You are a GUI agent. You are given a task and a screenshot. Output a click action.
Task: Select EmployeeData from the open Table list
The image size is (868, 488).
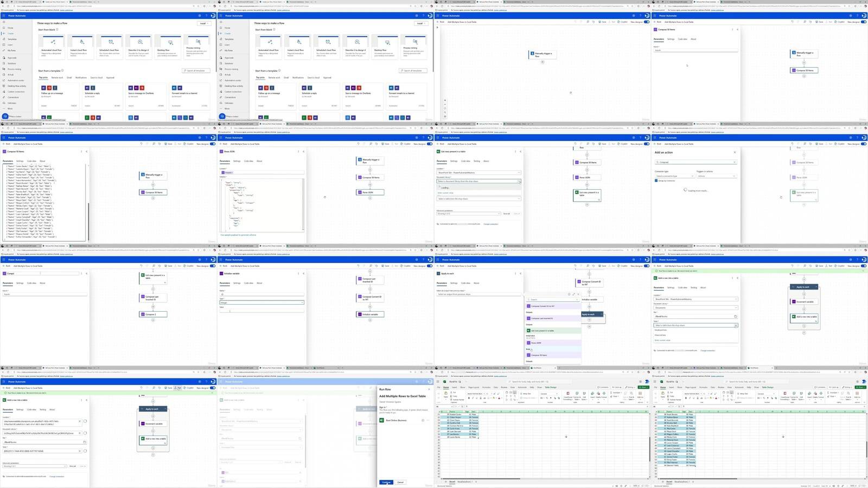click(661, 330)
